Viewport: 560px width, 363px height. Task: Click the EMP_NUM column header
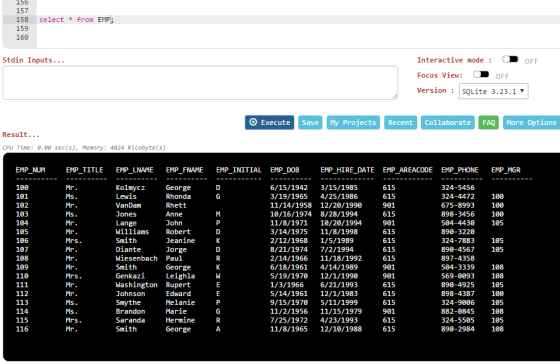(x=30, y=170)
